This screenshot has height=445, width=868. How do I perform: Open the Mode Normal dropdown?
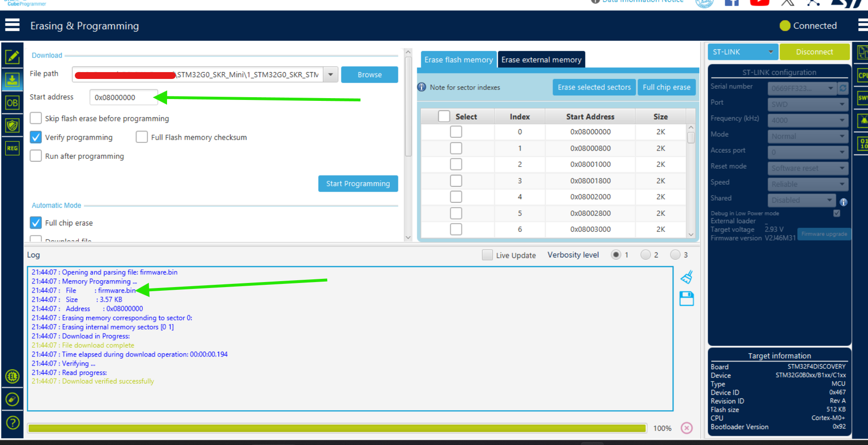808,136
